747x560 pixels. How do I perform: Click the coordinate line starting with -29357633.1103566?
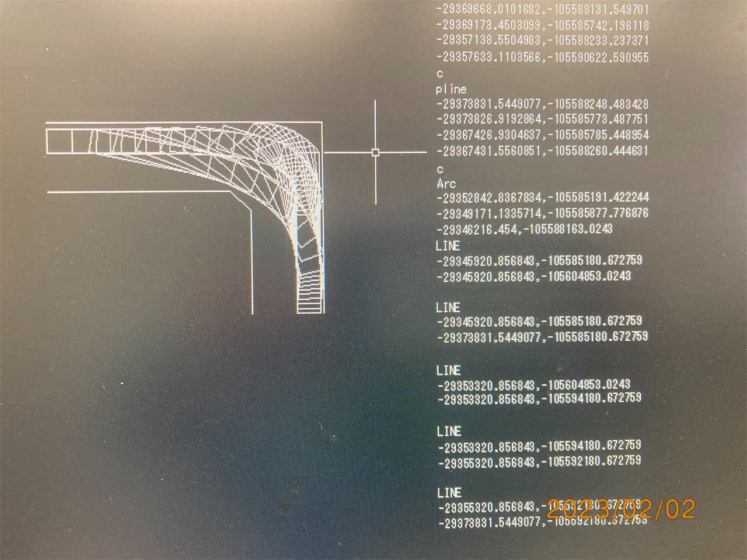542,57
